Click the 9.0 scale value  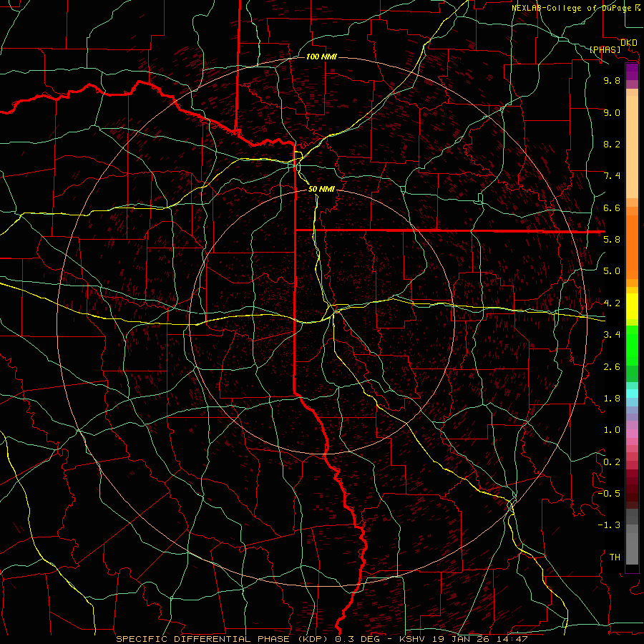click(612, 112)
